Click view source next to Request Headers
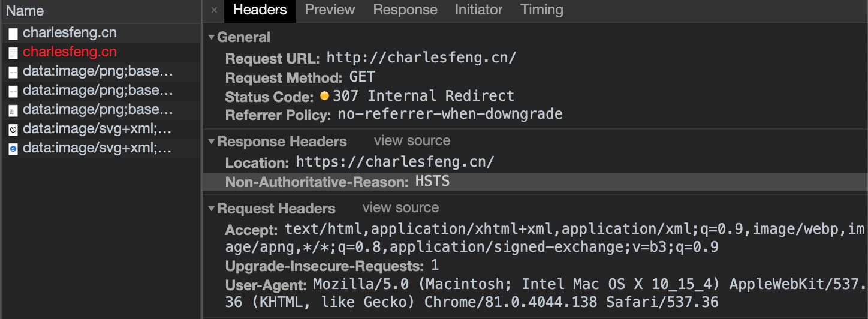Viewport: 868px width, 319px height. pyautogui.click(x=401, y=208)
